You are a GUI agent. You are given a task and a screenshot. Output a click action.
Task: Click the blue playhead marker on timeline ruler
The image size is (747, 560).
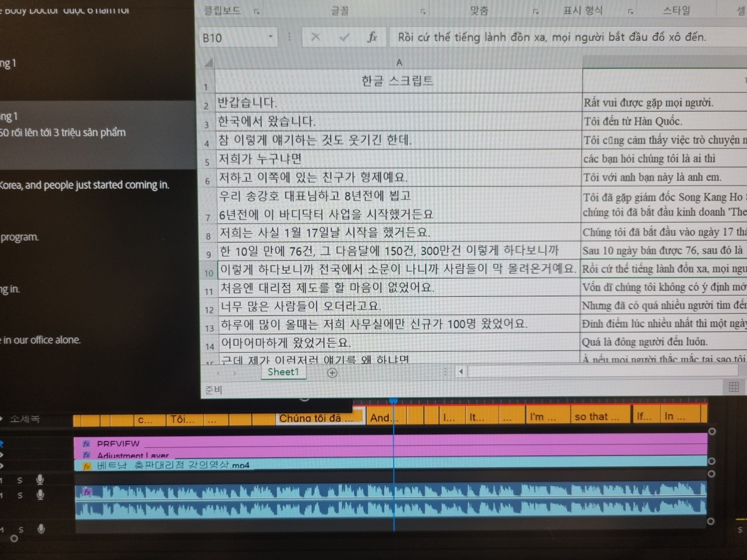coord(394,401)
